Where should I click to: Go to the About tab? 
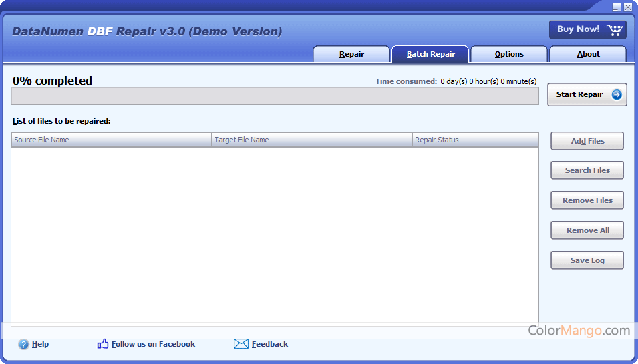coord(588,54)
